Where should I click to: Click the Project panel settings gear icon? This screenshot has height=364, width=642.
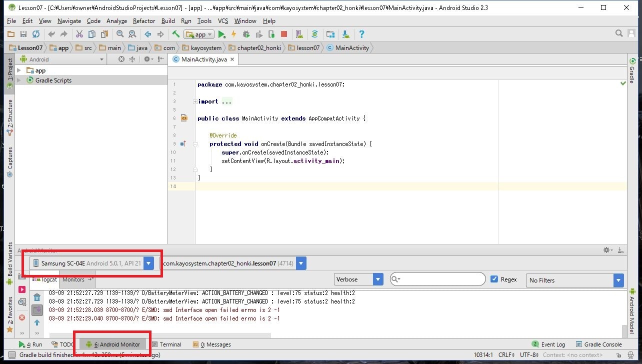(147, 59)
